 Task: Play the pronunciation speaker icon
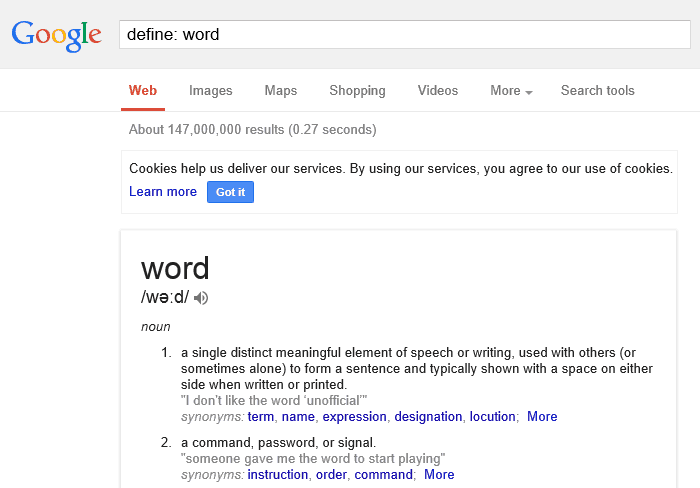click(201, 298)
